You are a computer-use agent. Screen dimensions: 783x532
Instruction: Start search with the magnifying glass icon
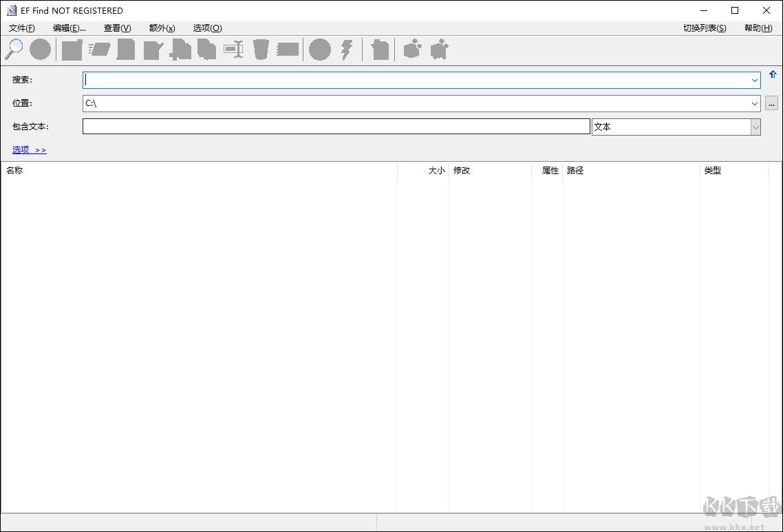[x=14, y=50]
